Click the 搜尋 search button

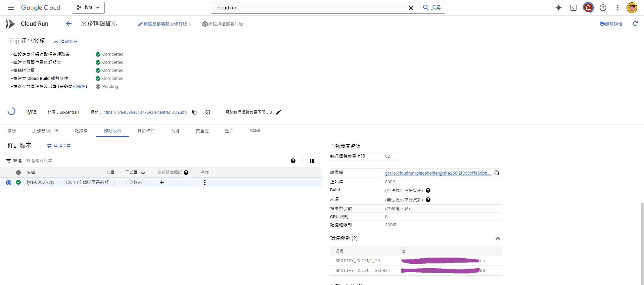click(x=432, y=8)
